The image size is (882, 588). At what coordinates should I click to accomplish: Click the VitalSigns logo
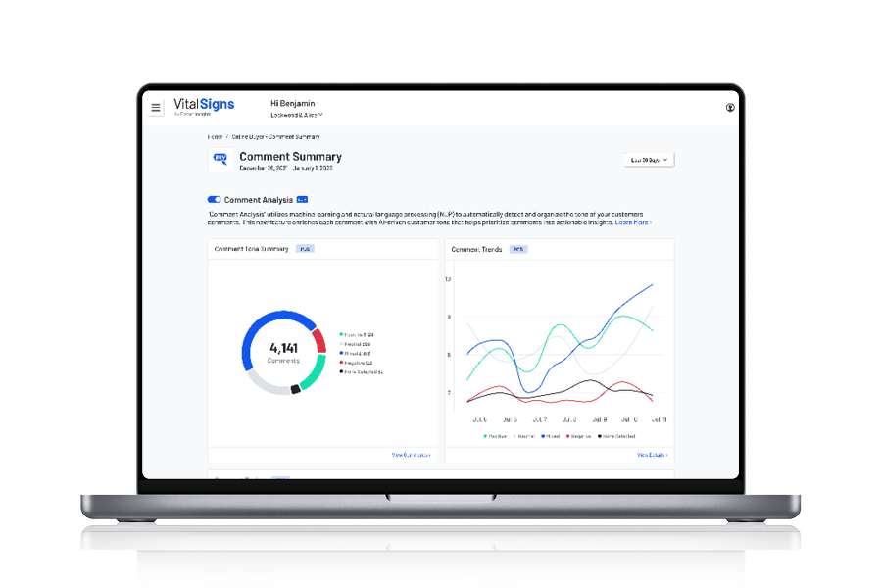coord(204,106)
